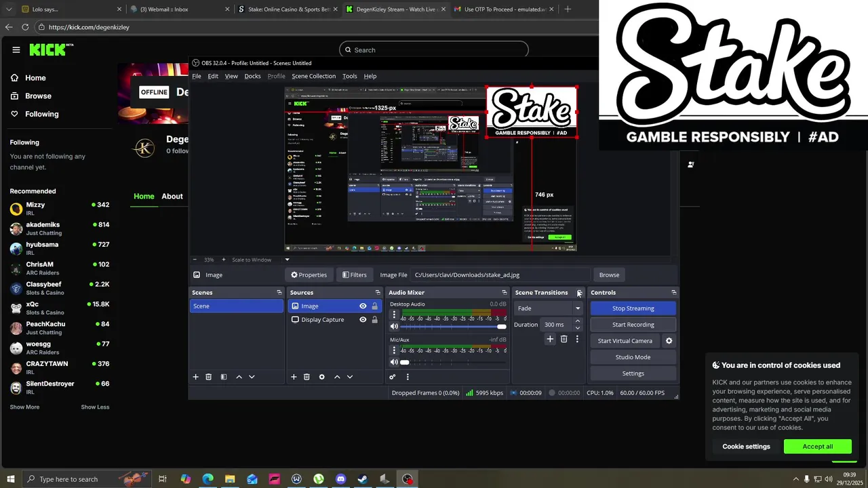The height and width of the screenshot is (488, 868).
Task: Open Audio Mixer bottom three-dot menu
Action: [408, 377]
